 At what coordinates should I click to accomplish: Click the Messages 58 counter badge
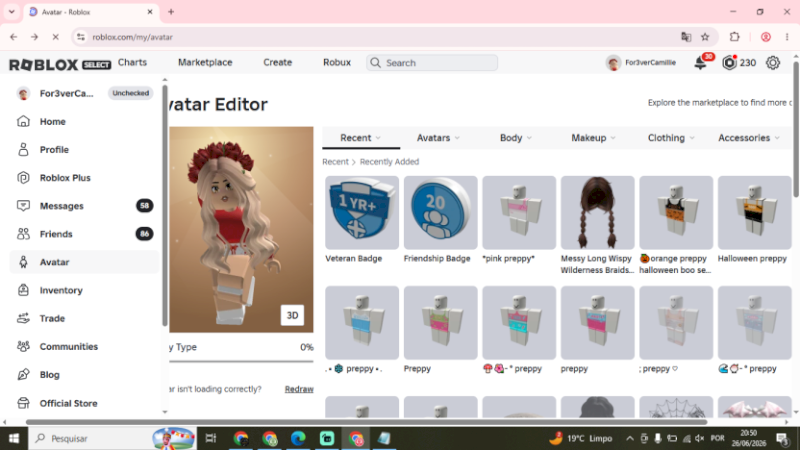[144, 206]
